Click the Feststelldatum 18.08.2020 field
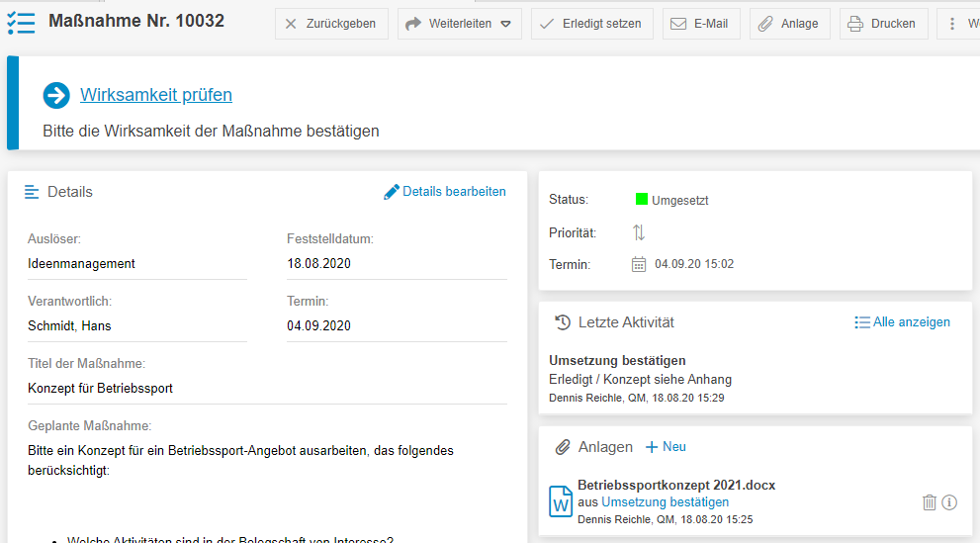The width and height of the screenshot is (980, 543). [x=397, y=264]
